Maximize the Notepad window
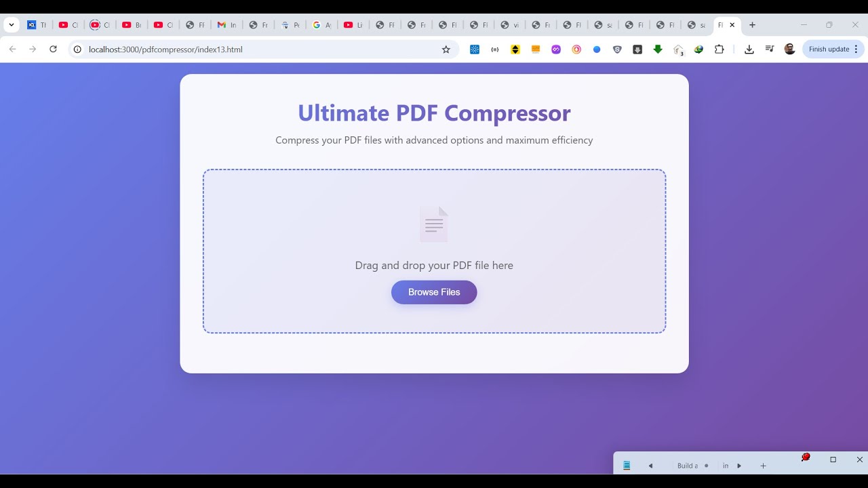This screenshot has height=488, width=868. click(833, 460)
